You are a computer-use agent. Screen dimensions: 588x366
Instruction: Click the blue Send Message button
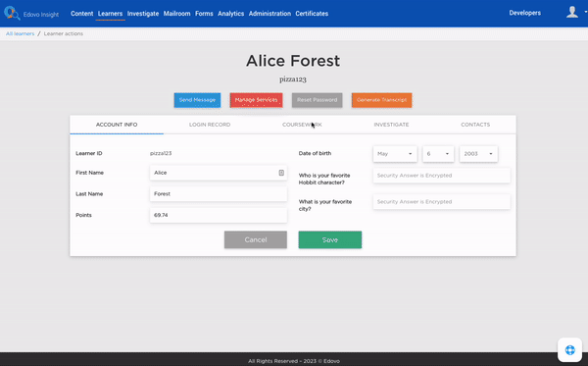click(197, 100)
